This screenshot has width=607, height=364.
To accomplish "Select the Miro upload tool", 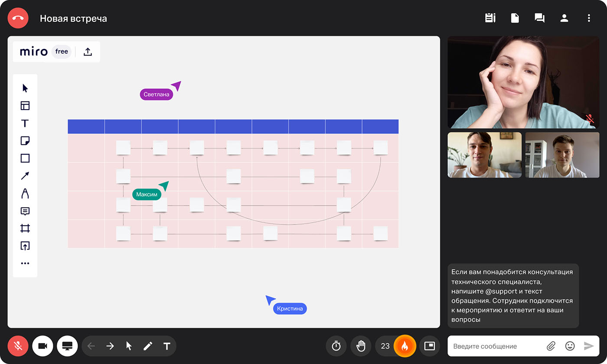I will [25, 246].
